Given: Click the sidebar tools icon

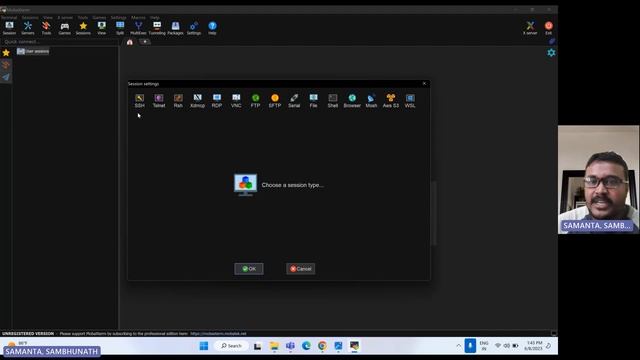Looking at the screenshot, I should click(6, 65).
